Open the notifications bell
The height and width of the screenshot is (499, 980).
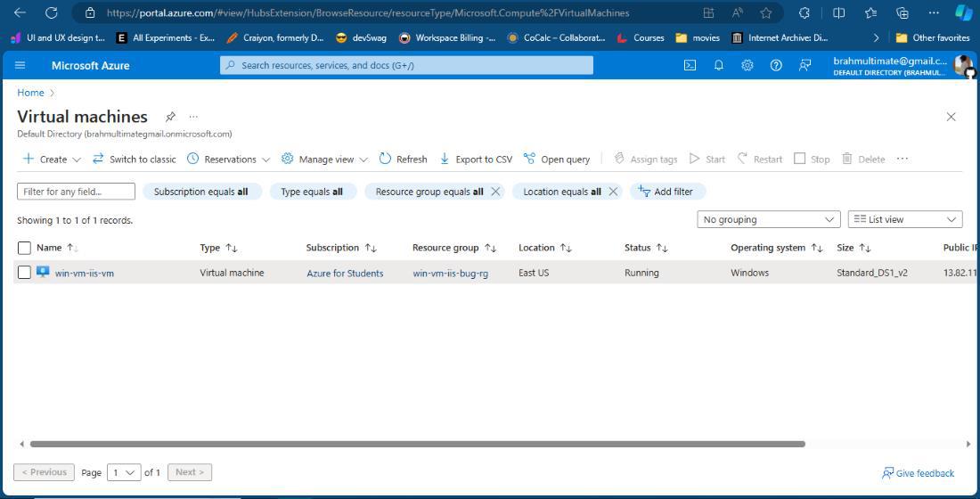(719, 65)
